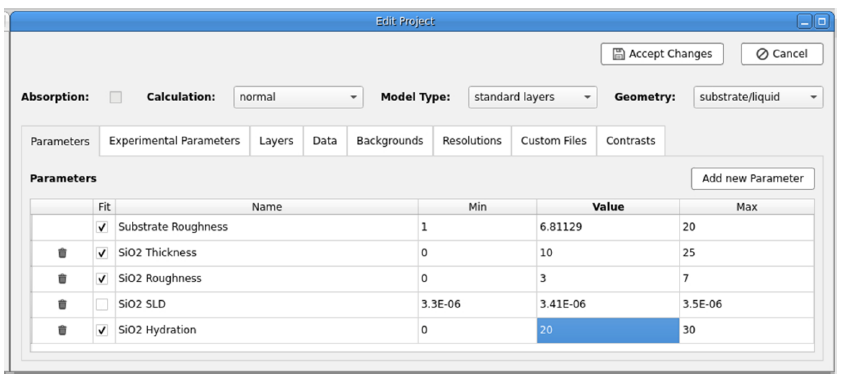Open the Geometry dropdown showing substrate/liquid
The width and height of the screenshot is (842, 380).
pyautogui.click(x=758, y=97)
